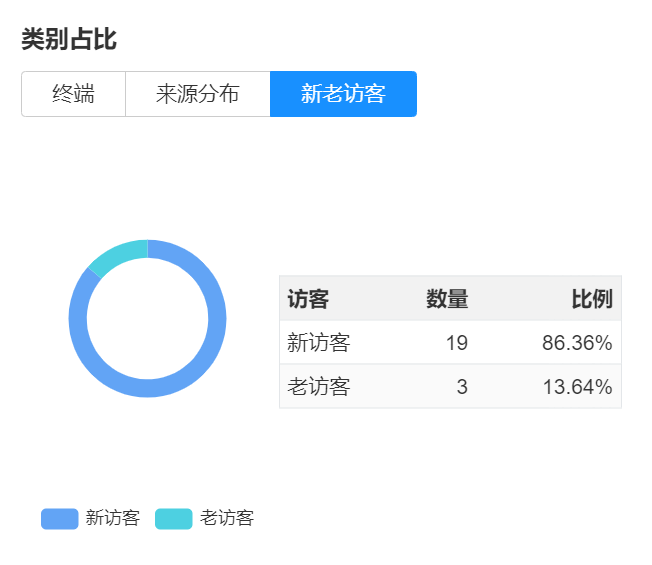Click the 类别占比 panel title
This screenshot has height=565, width=652.
pyautogui.click(x=69, y=40)
